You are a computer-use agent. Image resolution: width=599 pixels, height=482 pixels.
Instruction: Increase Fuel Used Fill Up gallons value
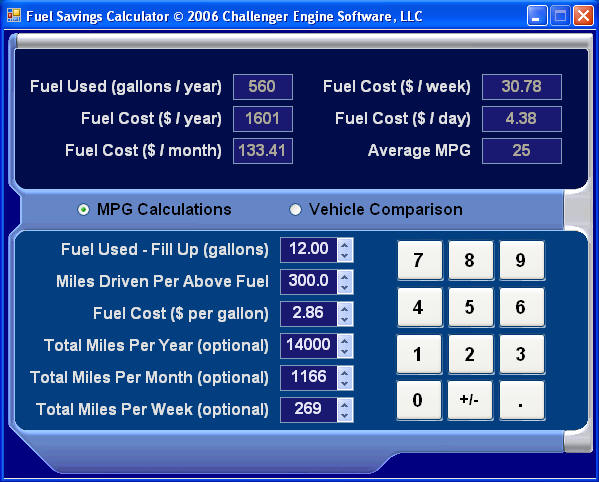(x=345, y=245)
